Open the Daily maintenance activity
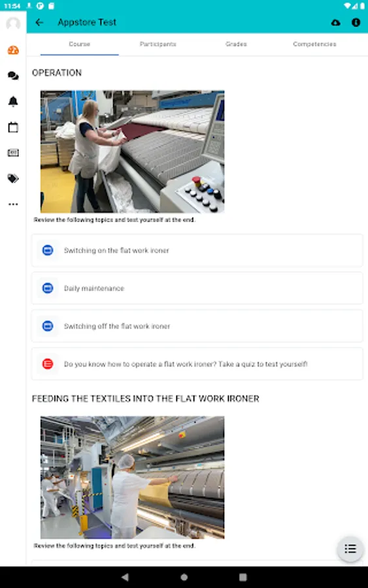 tap(197, 288)
